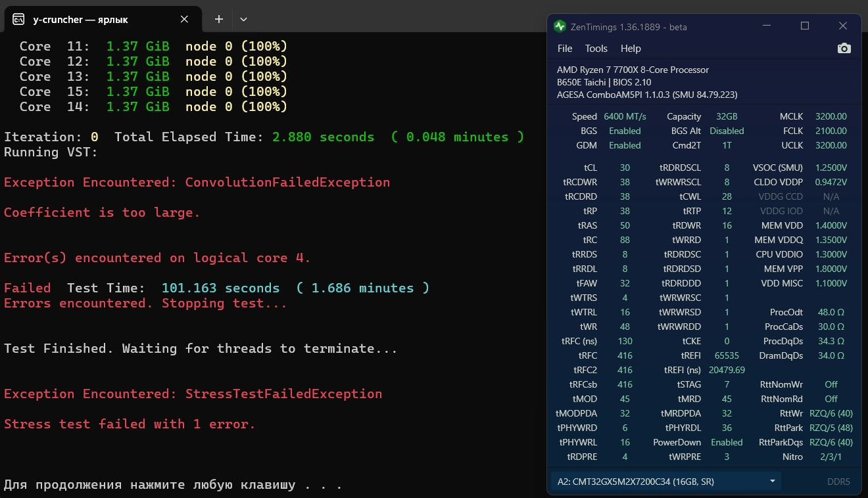Click the VSOC (SMU) voltage value
868x498 pixels.
pos(831,168)
